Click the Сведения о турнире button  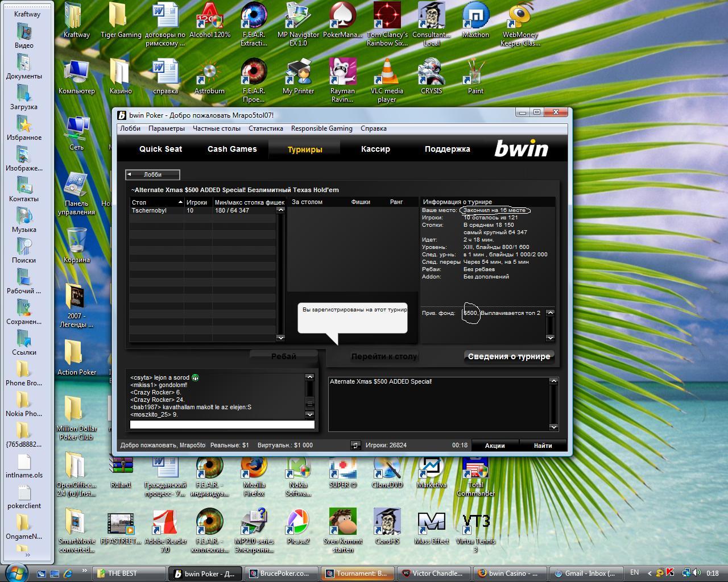(508, 356)
